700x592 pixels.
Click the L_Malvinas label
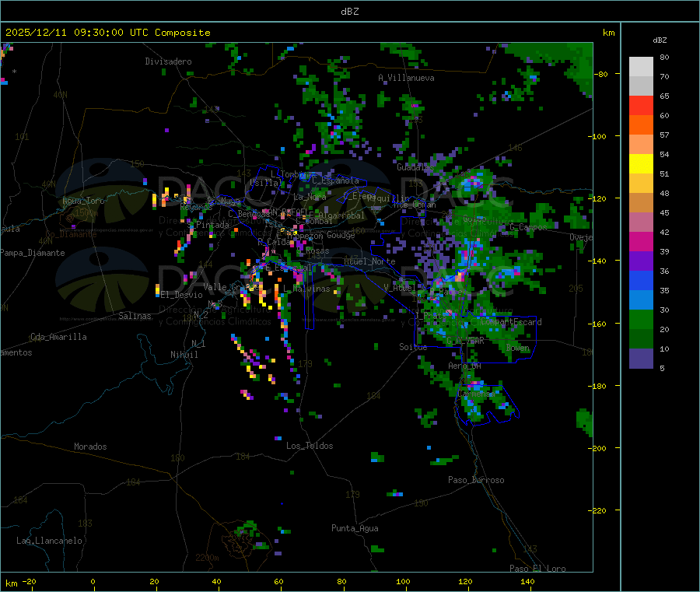click(306, 289)
